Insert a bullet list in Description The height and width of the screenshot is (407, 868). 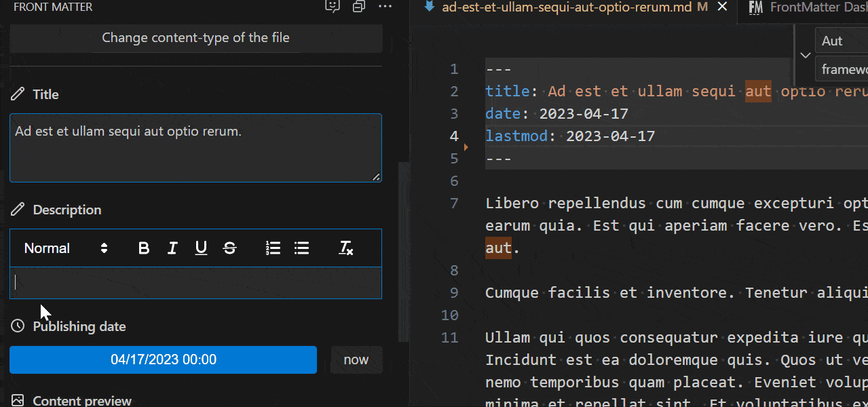(x=302, y=248)
